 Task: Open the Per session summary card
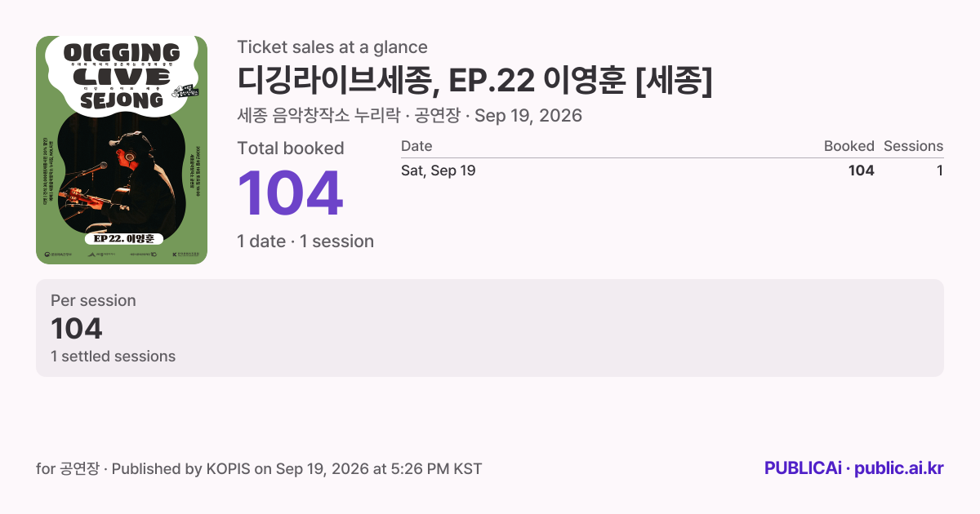490,328
